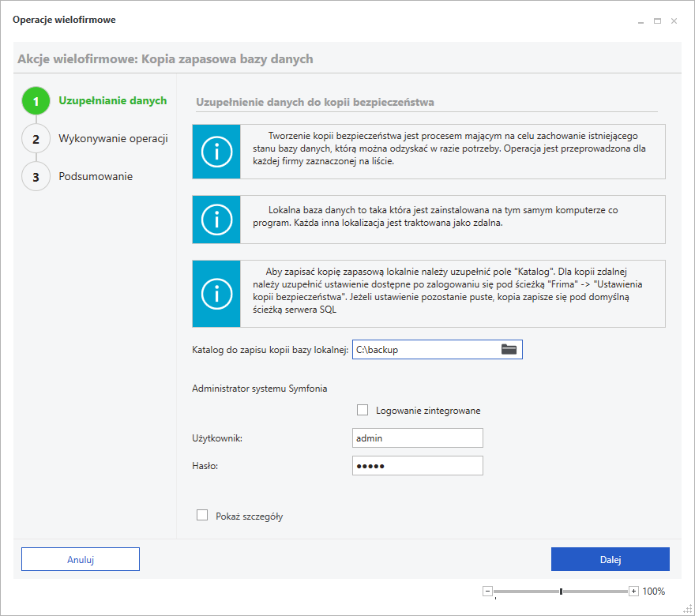Click zoom out minus icon
Image resolution: width=695 pixels, height=616 pixels.
click(x=487, y=591)
